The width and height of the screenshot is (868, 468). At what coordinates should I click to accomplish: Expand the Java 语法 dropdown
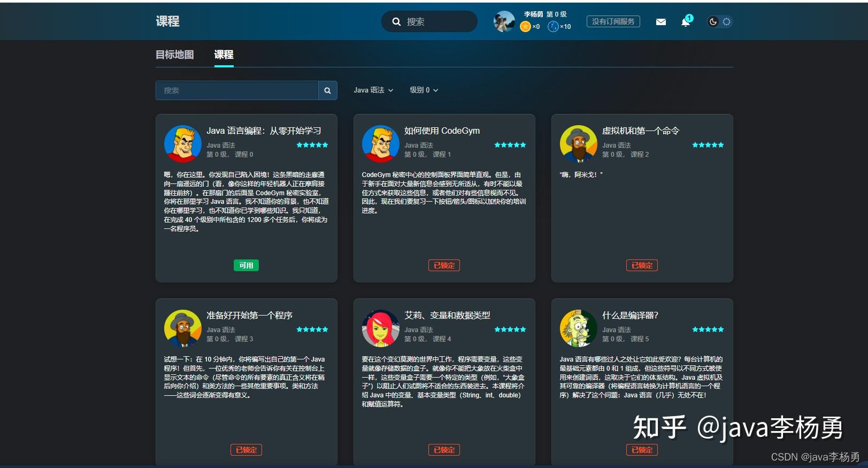coord(373,90)
